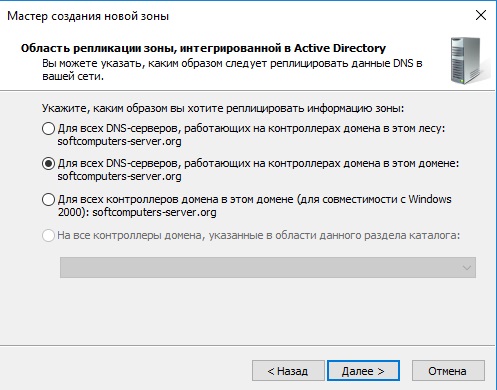The image size is (497, 390).
Task: Click the greyed label 'На все контроллеры домена'
Action: pos(259,235)
